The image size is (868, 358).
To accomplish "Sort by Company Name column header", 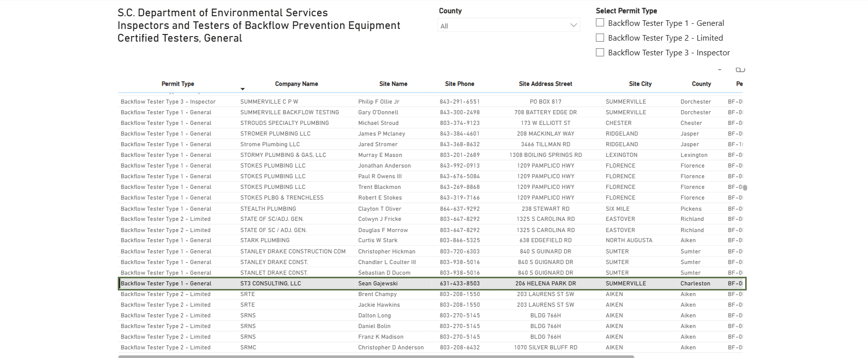I will click(x=296, y=84).
